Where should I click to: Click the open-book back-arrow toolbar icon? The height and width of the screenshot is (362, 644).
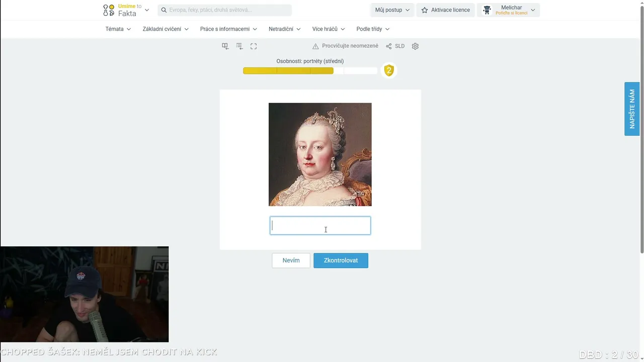(225, 46)
